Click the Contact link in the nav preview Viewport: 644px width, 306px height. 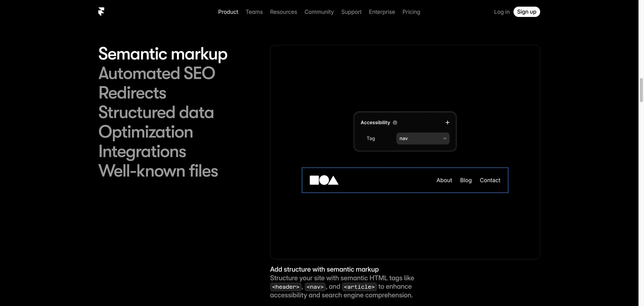click(x=490, y=180)
